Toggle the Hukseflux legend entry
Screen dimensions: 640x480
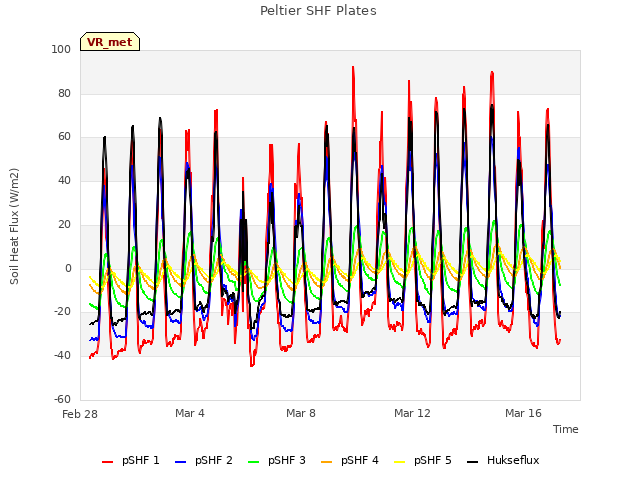click(503, 460)
